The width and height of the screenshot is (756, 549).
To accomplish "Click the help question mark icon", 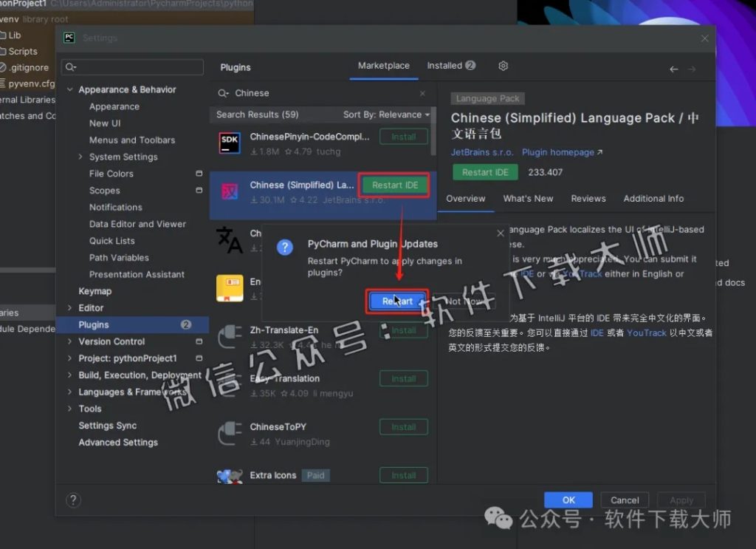I will (73, 500).
